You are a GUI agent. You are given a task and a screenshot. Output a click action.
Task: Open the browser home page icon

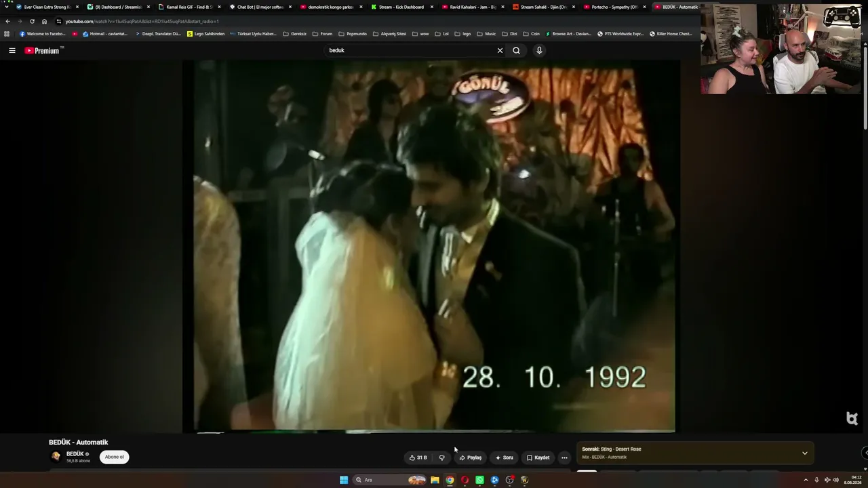pyautogui.click(x=45, y=21)
